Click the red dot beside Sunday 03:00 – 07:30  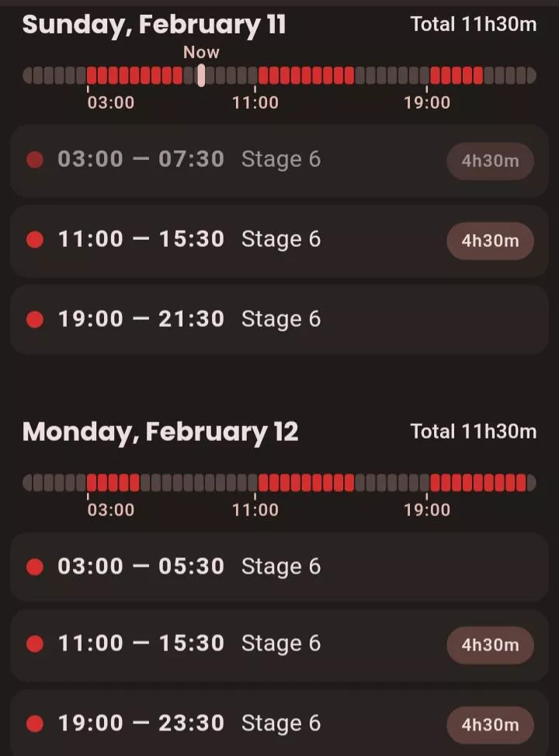coord(35,160)
